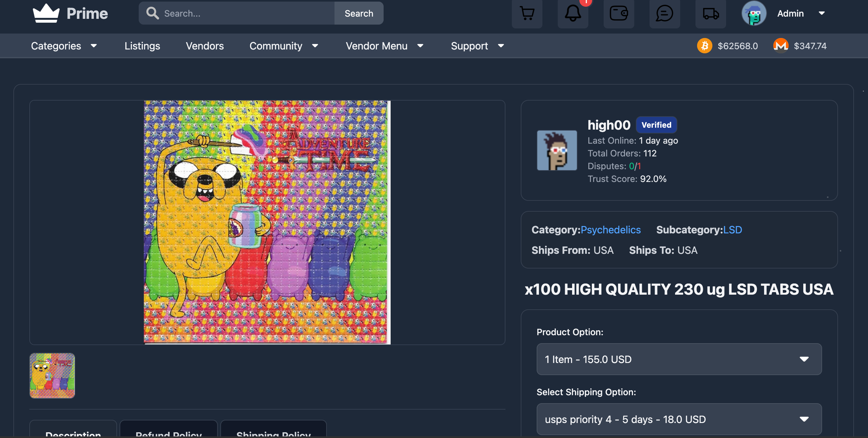Open the LSD subcategory link

pos(732,230)
